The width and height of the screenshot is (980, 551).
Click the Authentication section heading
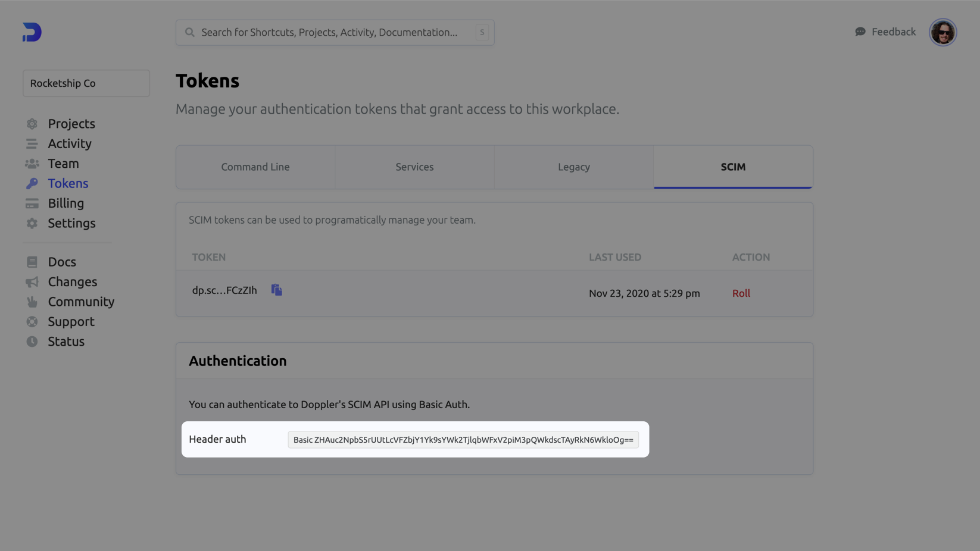[238, 361]
